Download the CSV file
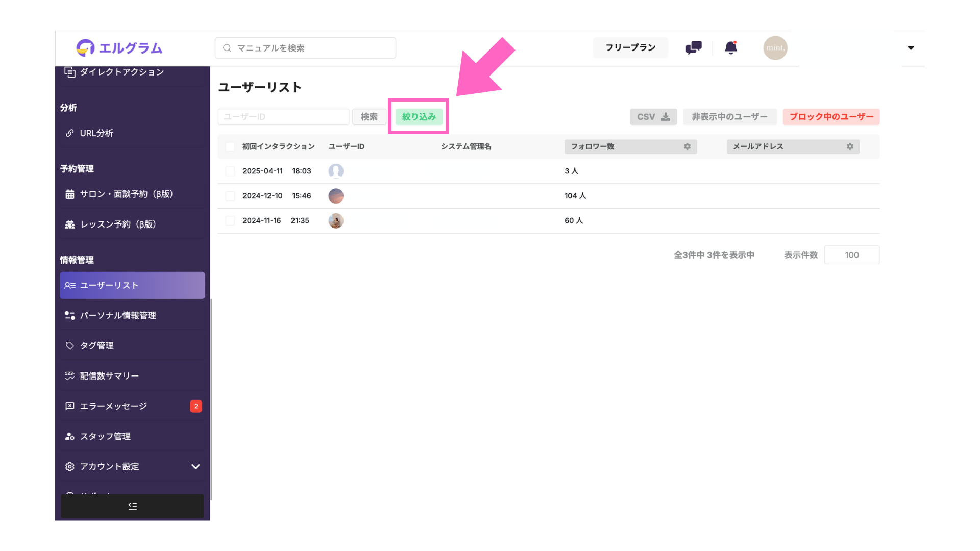980x551 pixels. click(653, 117)
